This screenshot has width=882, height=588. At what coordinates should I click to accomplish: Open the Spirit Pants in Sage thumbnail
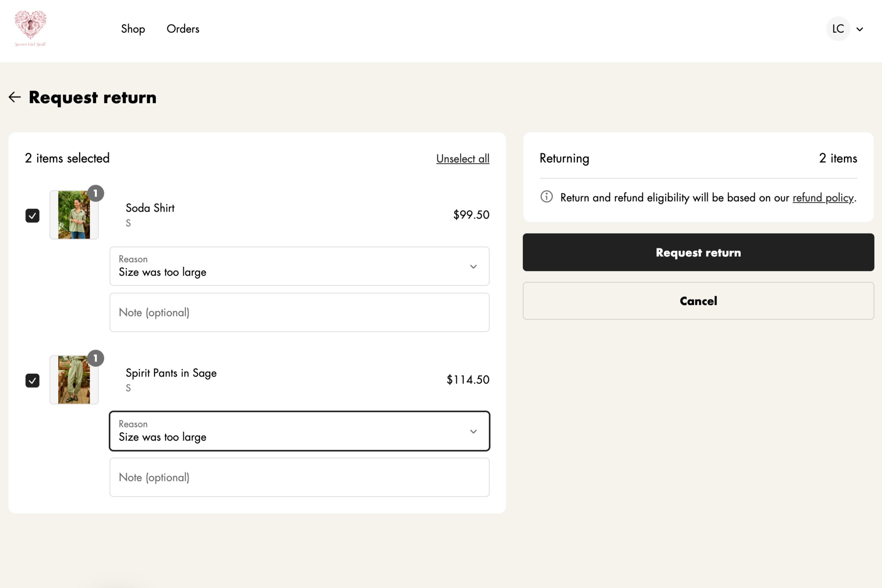pyautogui.click(x=74, y=380)
